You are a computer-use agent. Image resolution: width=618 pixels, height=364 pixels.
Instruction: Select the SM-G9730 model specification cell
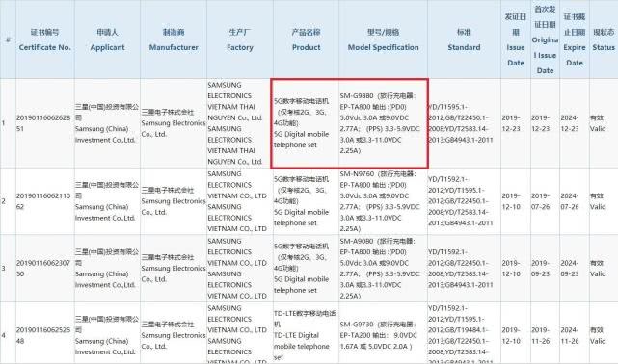[x=383, y=333]
